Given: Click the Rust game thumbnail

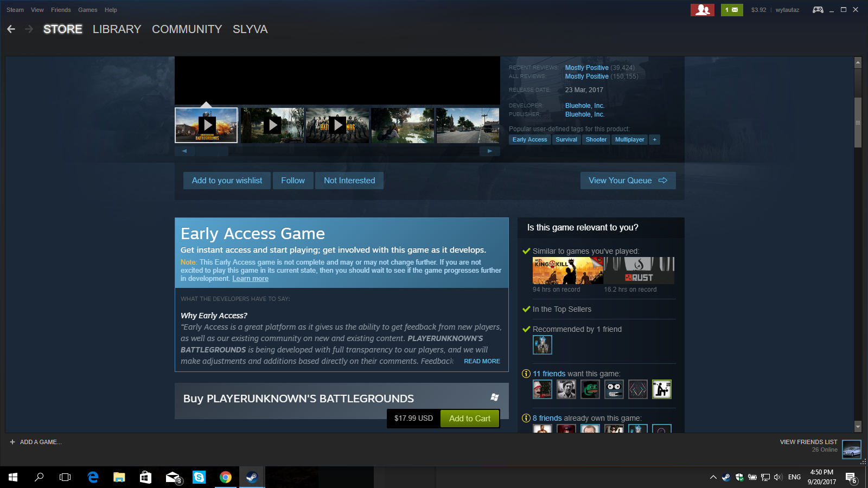Looking at the screenshot, I should (639, 271).
